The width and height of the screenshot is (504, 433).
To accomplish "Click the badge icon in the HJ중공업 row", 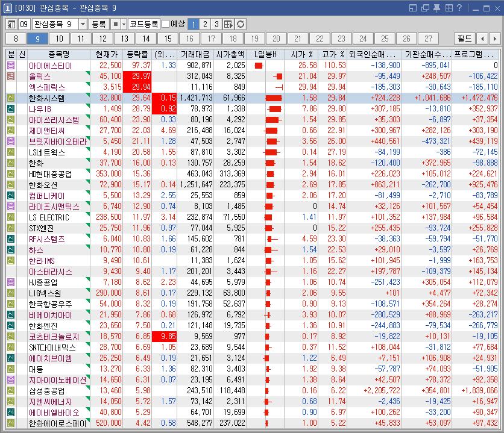I will pyautogui.click(x=11, y=282).
